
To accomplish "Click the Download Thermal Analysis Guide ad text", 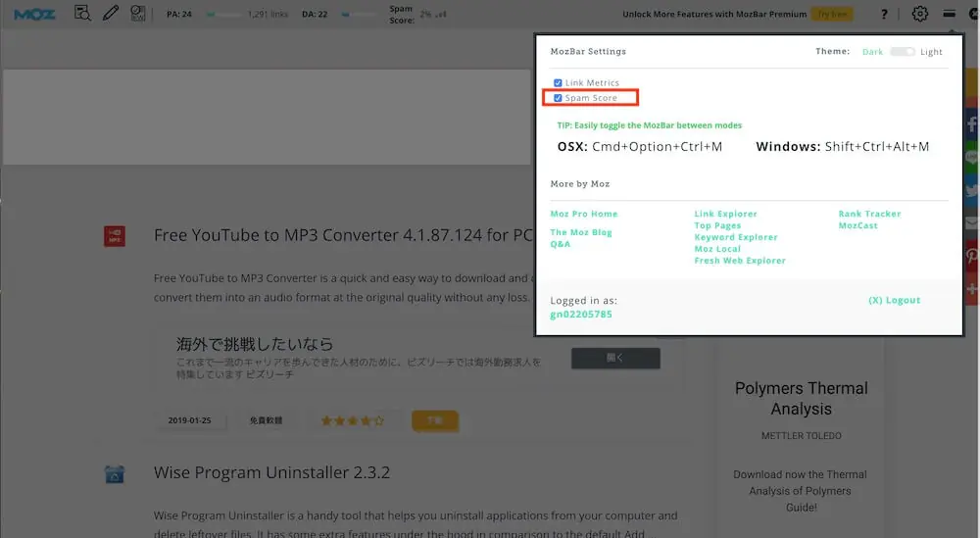I will (801, 491).
